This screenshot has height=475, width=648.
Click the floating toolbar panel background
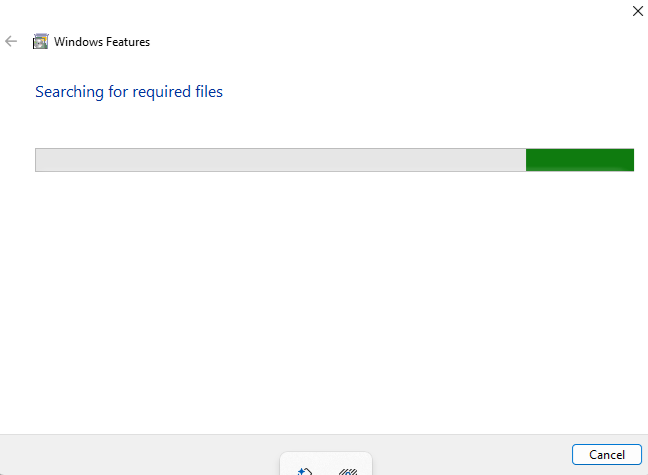coord(326,461)
